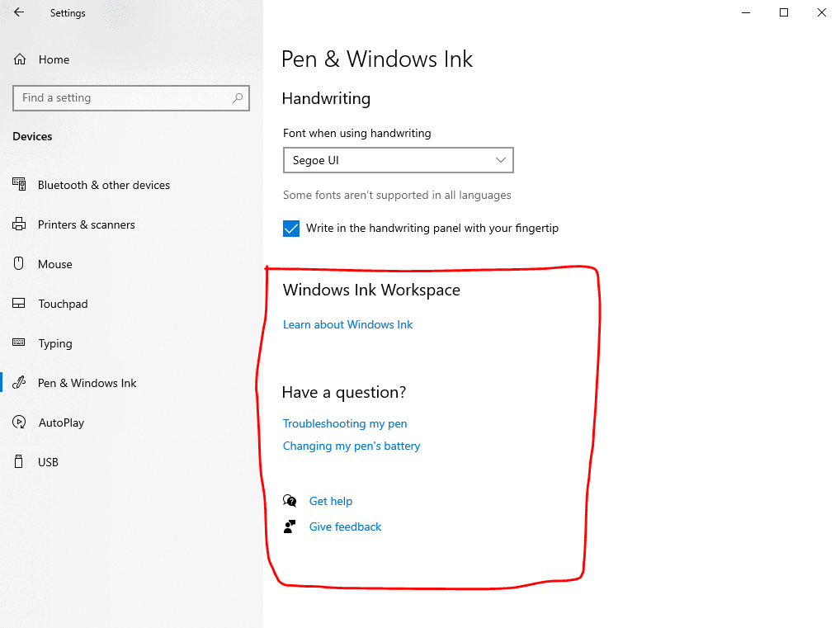
Task: Click the Pen & Windows Ink page title
Action: tap(377, 59)
